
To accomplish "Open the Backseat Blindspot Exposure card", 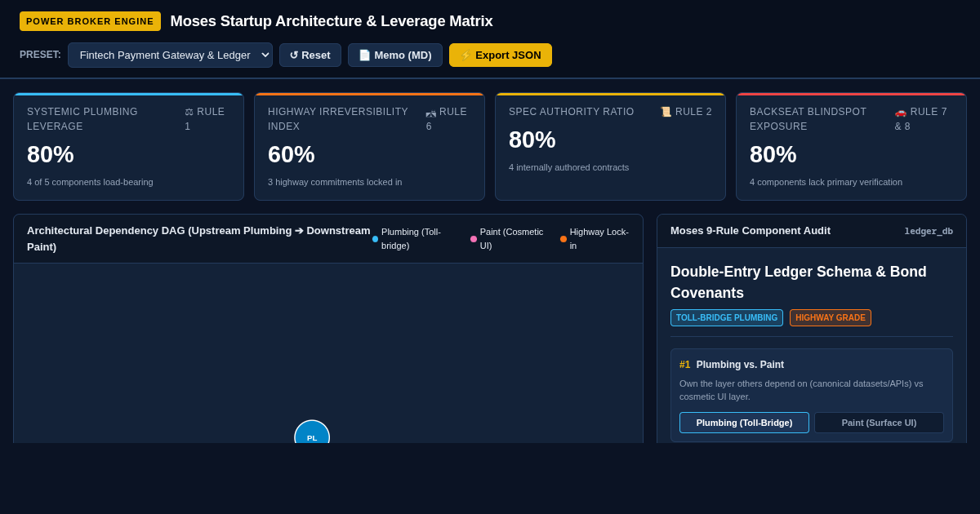I will click(x=851, y=147).
